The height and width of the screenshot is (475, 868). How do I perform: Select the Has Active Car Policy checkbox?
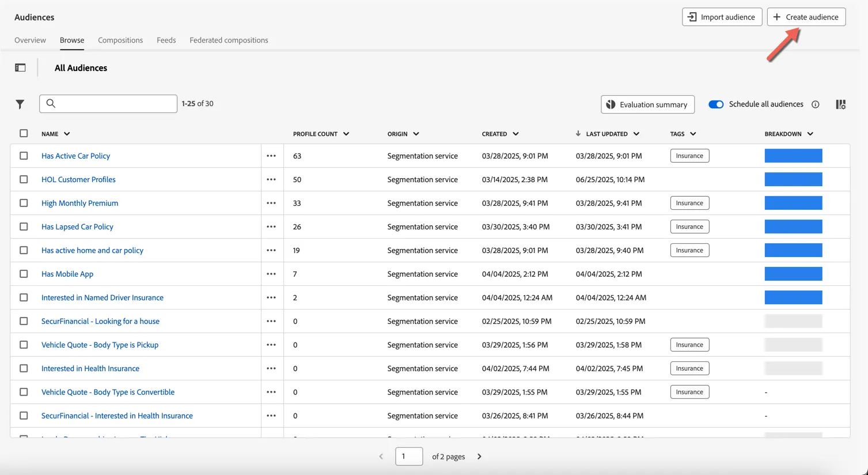pos(24,156)
